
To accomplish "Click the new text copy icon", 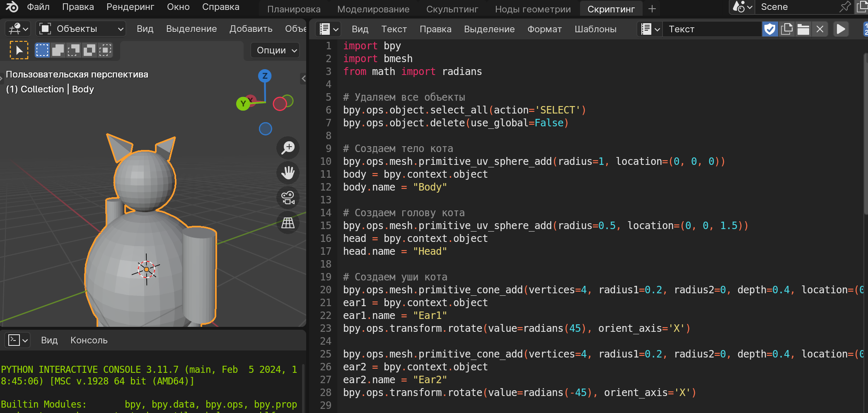I will pos(786,29).
